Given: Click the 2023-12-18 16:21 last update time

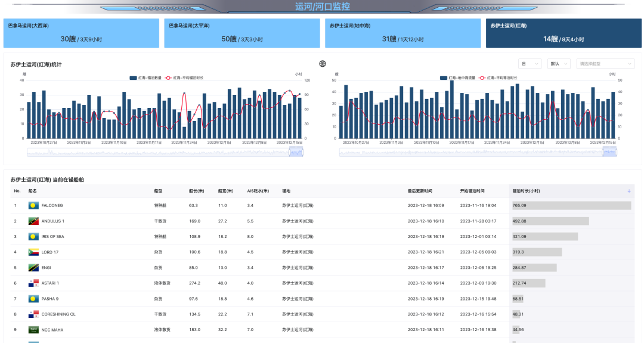Looking at the screenshot, I should pos(426,252).
